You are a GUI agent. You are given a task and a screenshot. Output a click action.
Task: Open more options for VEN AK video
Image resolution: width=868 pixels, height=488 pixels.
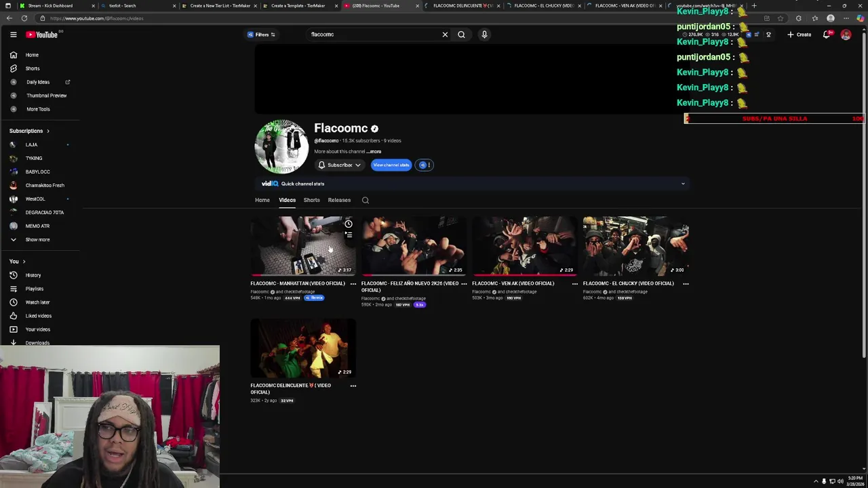[x=574, y=284]
